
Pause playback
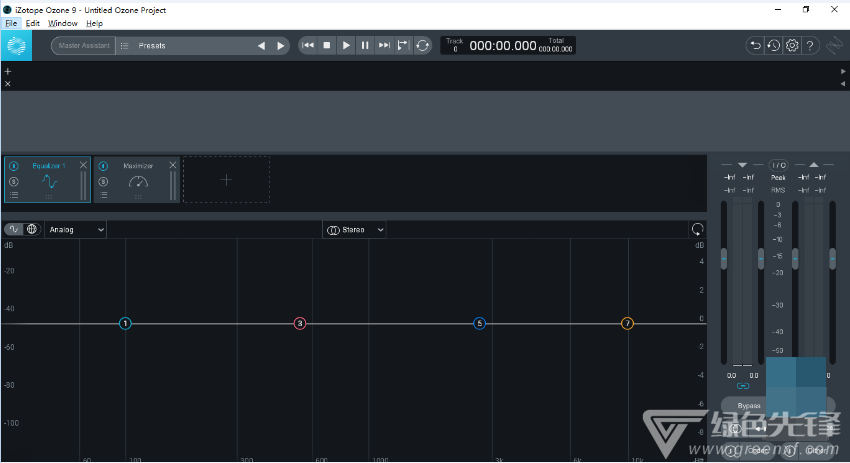(x=365, y=46)
